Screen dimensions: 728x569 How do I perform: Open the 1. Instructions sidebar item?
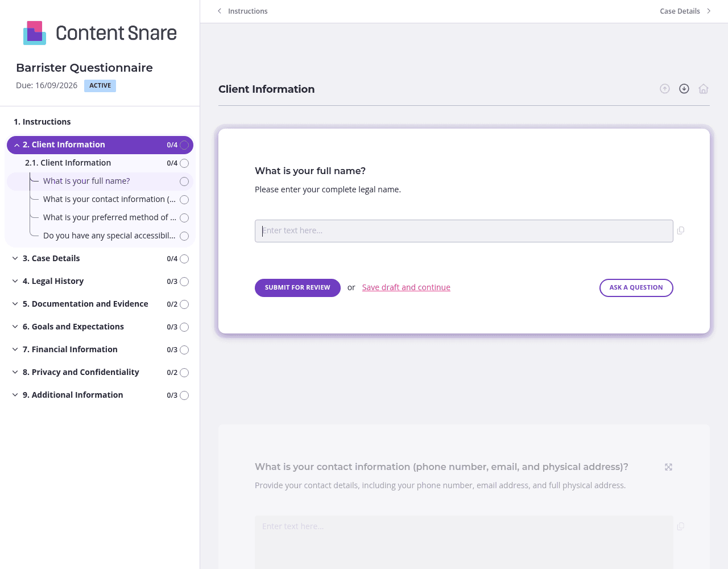pos(42,122)
